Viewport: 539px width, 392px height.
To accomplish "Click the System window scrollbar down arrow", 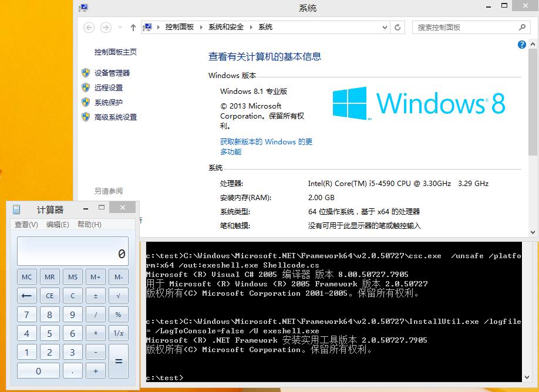I will click(x=533, y=232).
